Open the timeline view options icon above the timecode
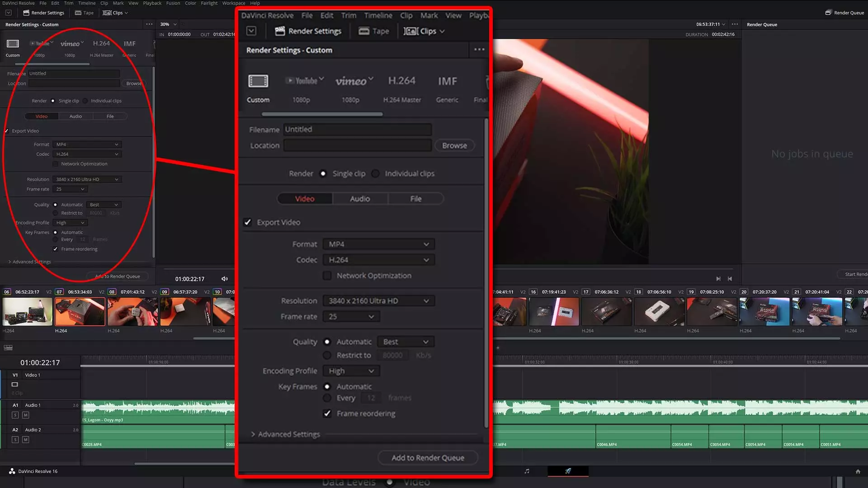This screenshot has width=868, height=488. tap(8, 347)
